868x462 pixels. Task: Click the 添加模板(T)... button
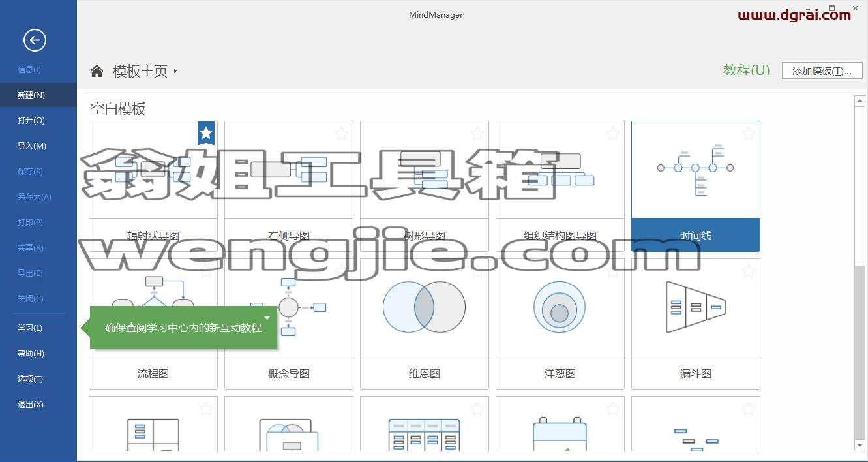click(x=822, y=70)
